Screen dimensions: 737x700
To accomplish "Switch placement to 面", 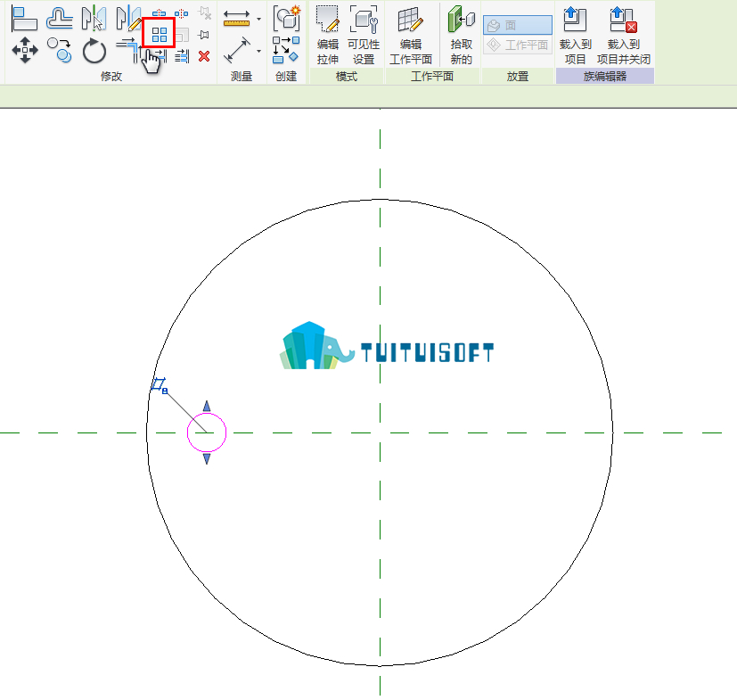I will click(x=518, y=25).
